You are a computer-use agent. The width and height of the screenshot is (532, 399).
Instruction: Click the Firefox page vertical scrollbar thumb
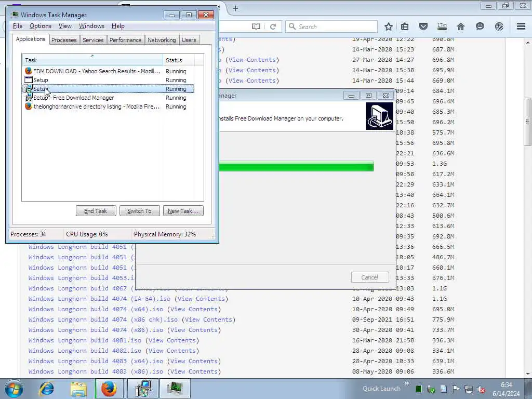528,122
